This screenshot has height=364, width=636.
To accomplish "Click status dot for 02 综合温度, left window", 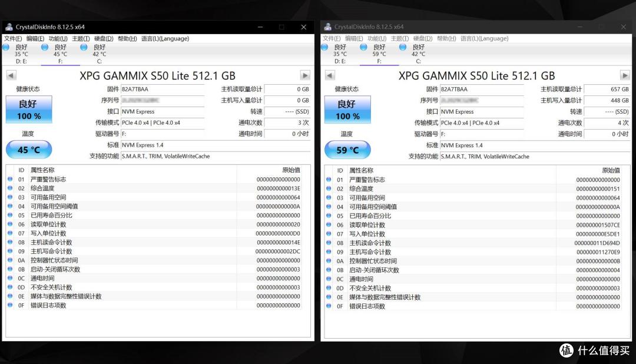I will click(10, 188).
